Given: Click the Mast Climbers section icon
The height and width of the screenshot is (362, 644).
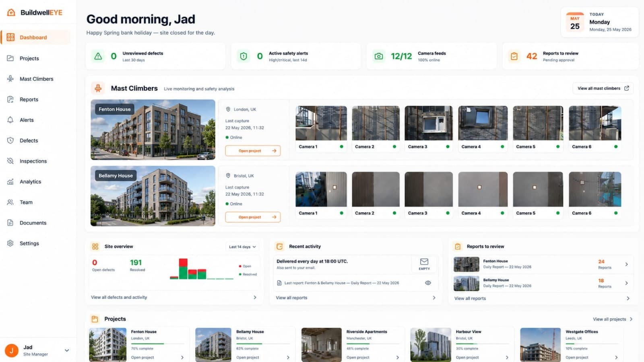Looking at the screenshot, I should click(x=98, y=88).
